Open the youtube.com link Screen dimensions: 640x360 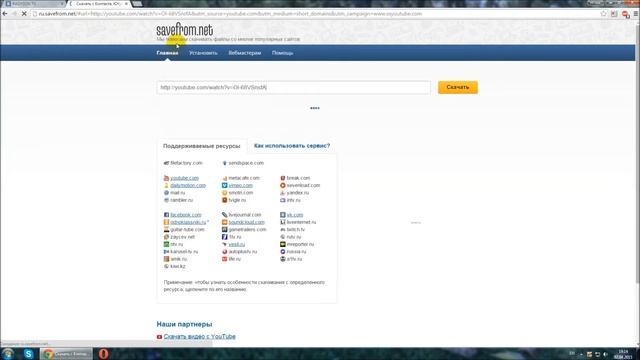[184, 178]
